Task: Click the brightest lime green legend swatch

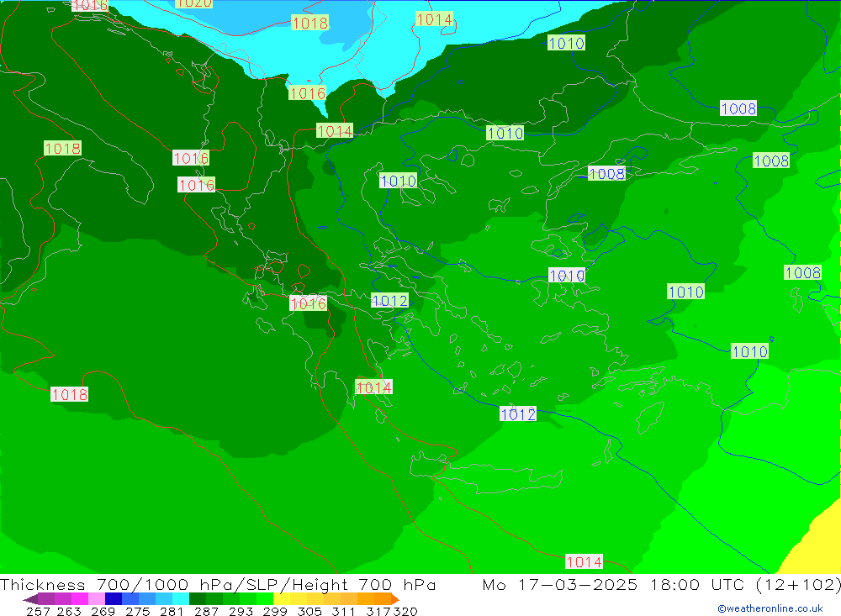Action: [265, 599]
